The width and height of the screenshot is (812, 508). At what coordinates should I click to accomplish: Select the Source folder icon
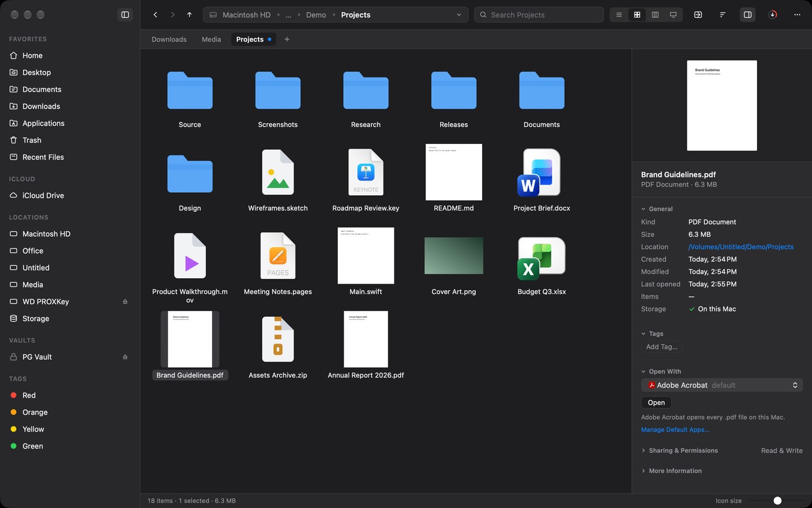(x=190, y=90)
